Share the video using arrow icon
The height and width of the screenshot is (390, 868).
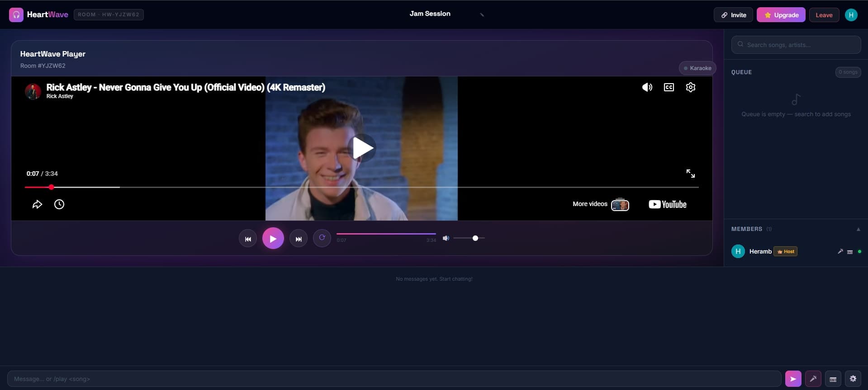pos(37,204)
